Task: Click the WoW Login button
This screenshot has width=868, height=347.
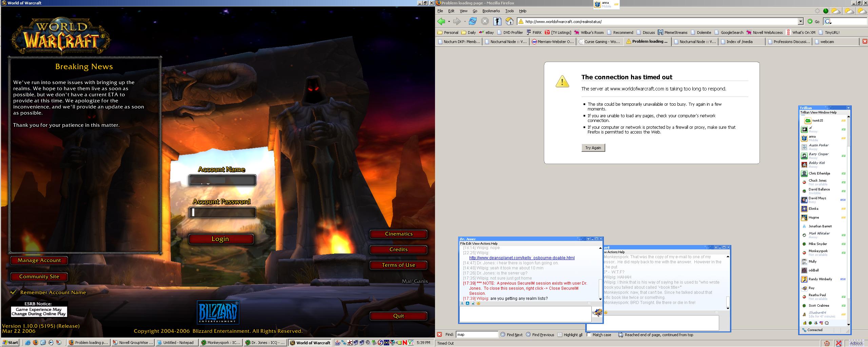Action: point(221,239)
